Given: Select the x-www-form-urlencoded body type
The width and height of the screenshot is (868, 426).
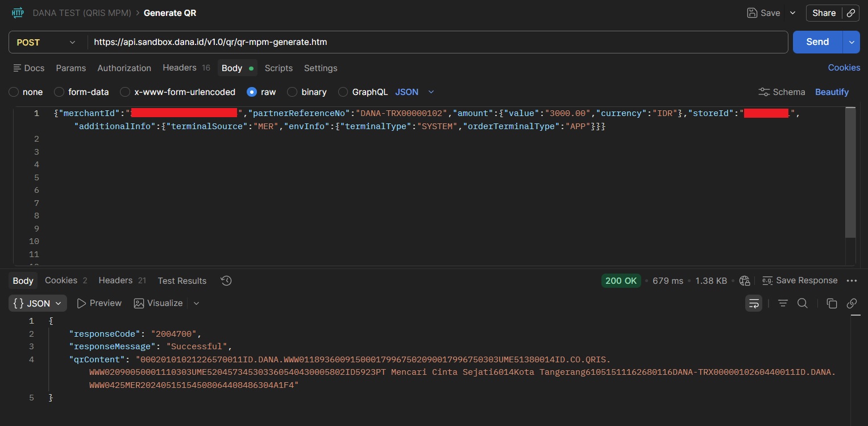Looking at the screenshot, I should click(177, 92).
